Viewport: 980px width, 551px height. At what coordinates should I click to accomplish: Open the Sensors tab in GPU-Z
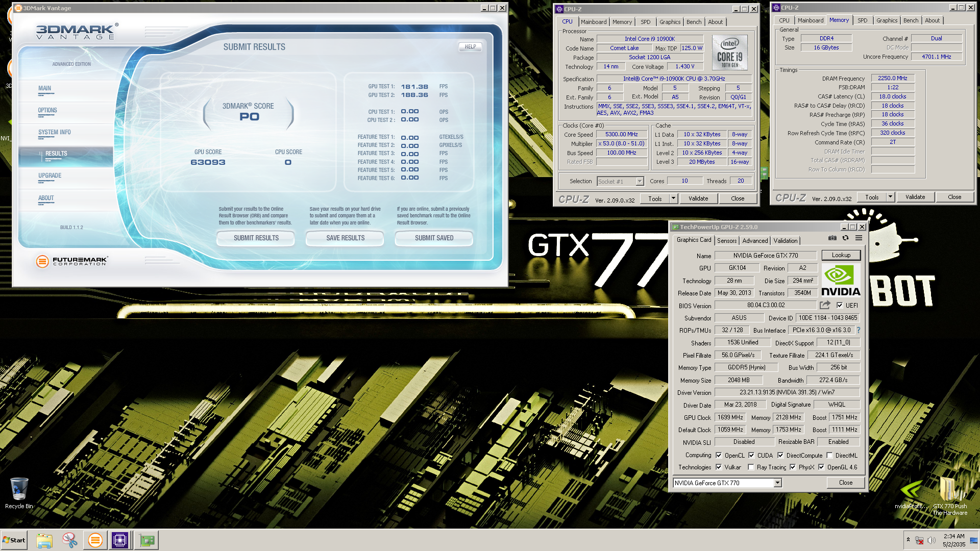(x=727, y=241)
